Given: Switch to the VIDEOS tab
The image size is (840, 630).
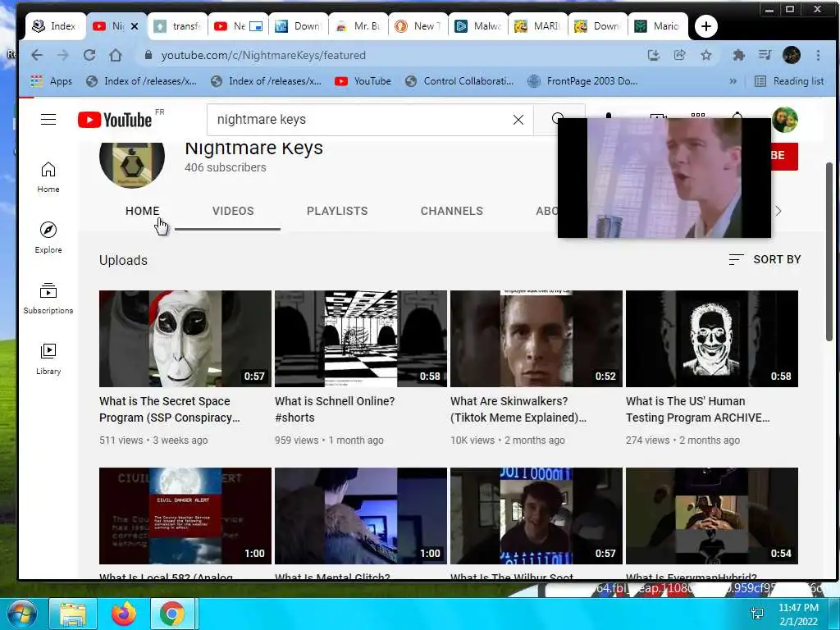Looking at the screenshot, I should [233, 211].
